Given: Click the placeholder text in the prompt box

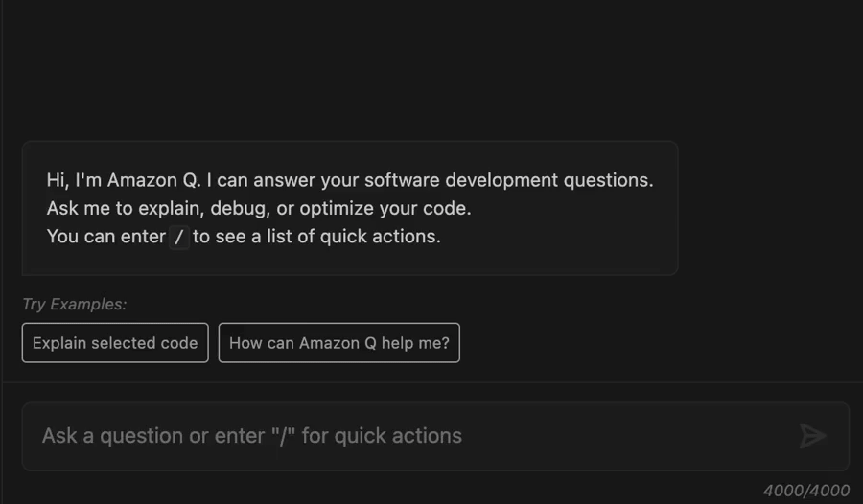Looking at the screenshot, I should pyautogui.click(x=252, y=436).
